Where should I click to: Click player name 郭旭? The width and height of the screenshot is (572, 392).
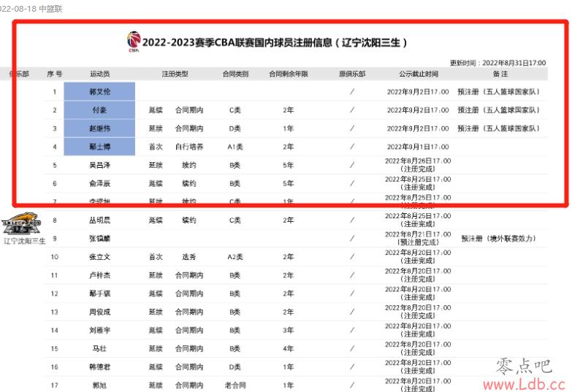[99, 385]
